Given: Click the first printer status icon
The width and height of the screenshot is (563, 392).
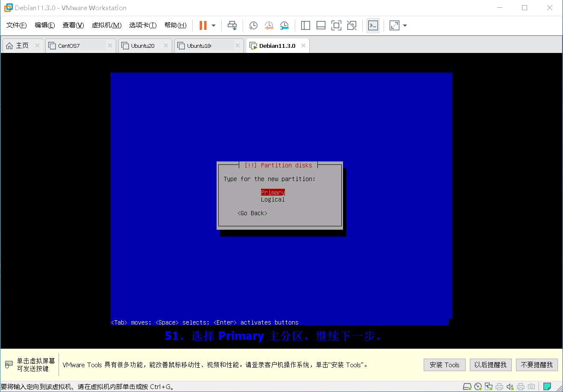Looking at the screenshot, I should pos(499,387).
